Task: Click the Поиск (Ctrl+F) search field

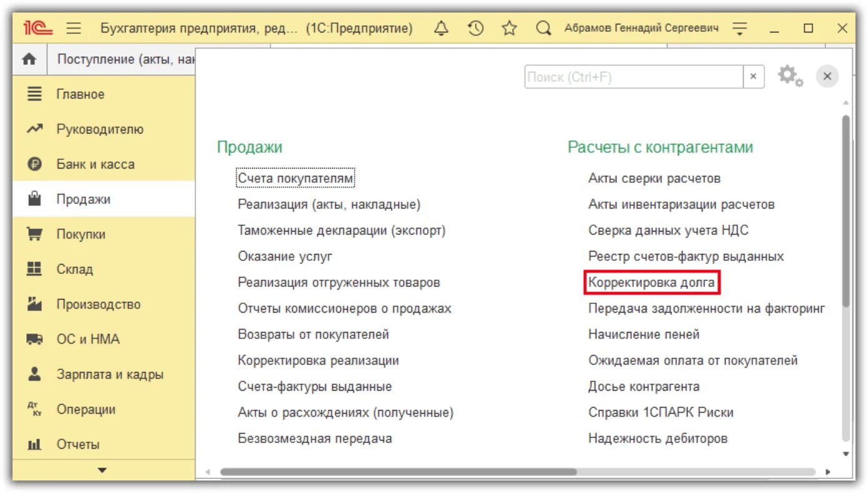Action: coord(634,77)
